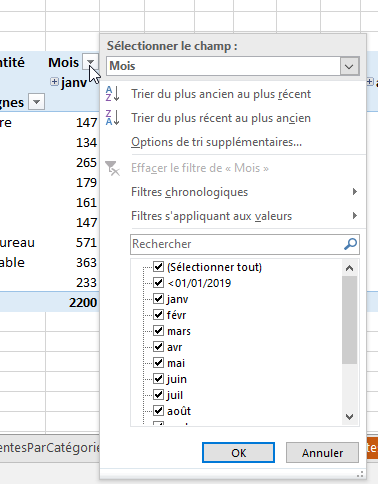Uncheck the mars checkbox
Screen dimensions: 378x484
click(x=158, y=331)
